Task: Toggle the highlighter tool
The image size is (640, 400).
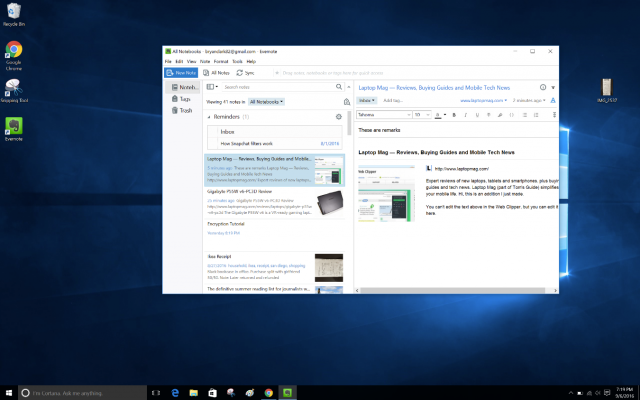Action: click(x=500, y=115)
